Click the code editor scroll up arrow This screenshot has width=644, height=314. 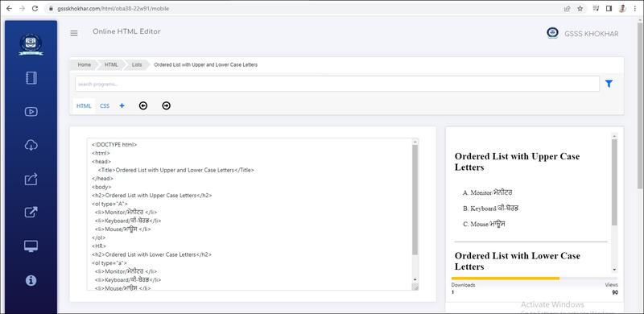tap(415, 142)
